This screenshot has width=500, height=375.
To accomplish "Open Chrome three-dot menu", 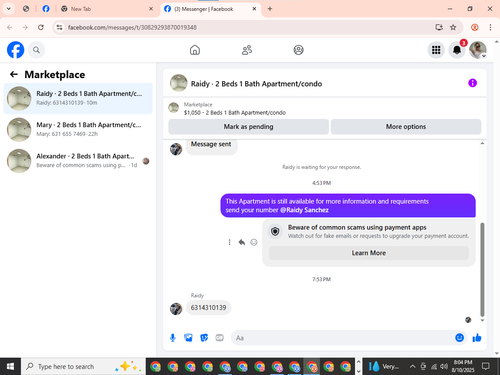I will pos(490,27).
